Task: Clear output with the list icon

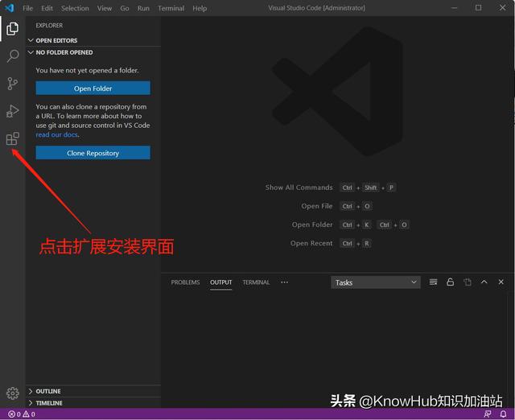Action: tap(433, 282)
